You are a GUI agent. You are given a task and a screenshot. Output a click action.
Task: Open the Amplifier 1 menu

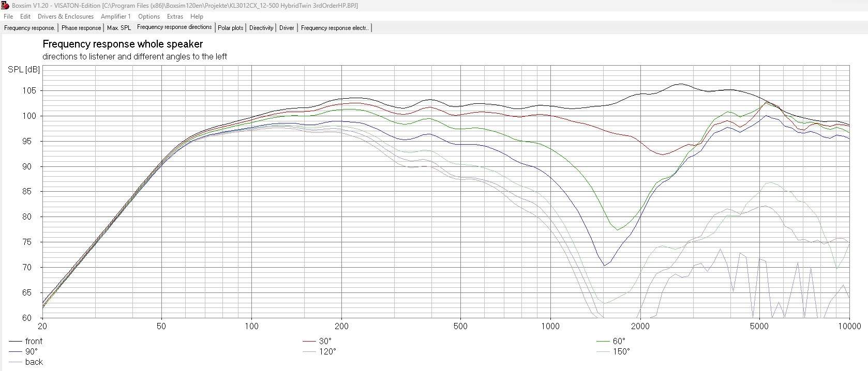(116, 17)
